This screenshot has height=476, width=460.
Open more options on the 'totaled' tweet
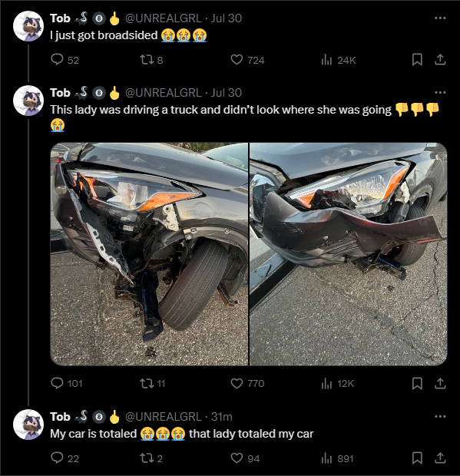tap(440, 416)
